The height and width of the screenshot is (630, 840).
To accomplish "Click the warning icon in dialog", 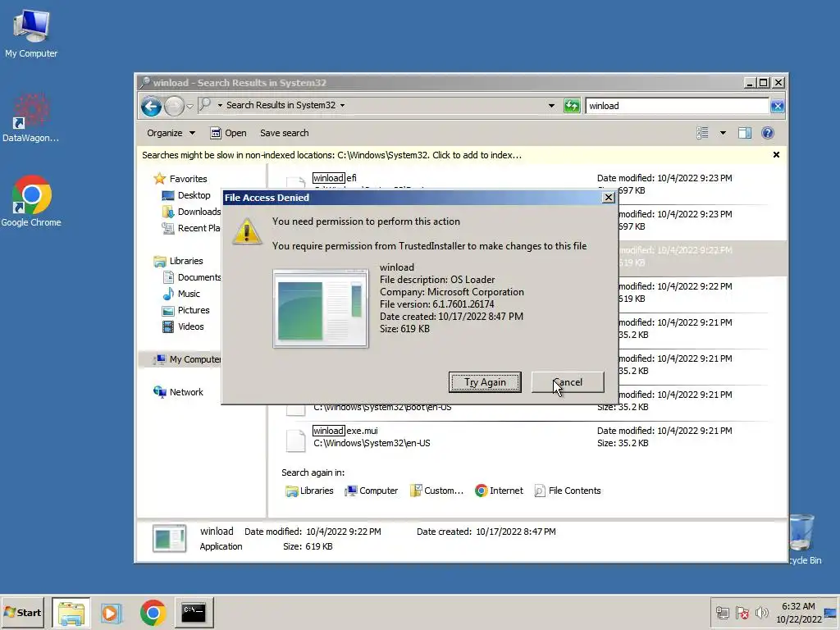I will point(246,231).
